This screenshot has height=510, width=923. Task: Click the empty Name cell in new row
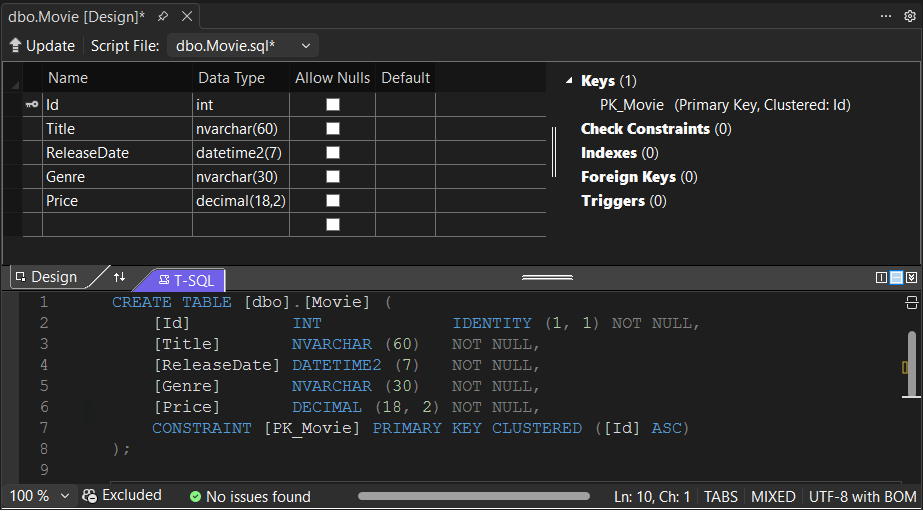tap(117, 225)
